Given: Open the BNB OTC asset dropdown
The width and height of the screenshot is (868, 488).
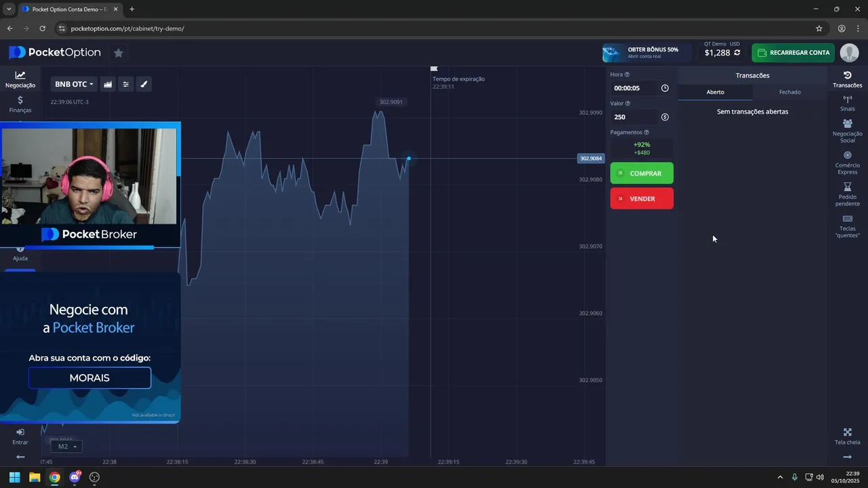Looking at the screenshot, I should click(74, 84).
